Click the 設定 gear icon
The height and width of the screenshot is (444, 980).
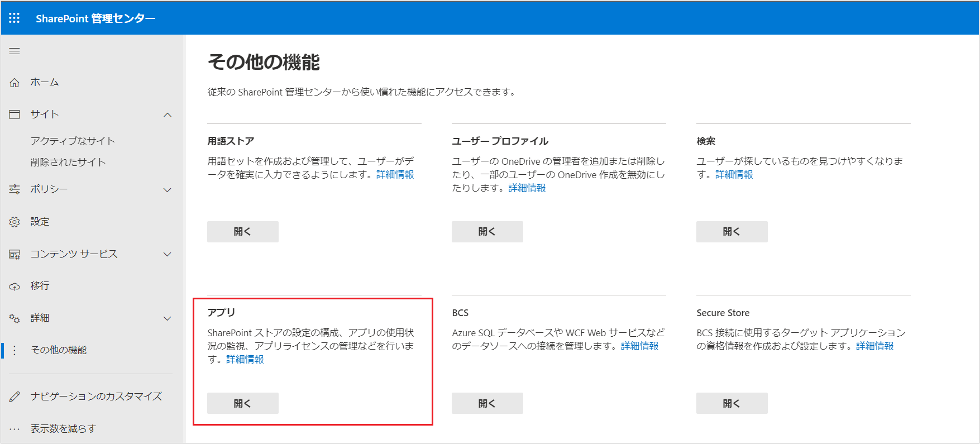coord(15,222)
